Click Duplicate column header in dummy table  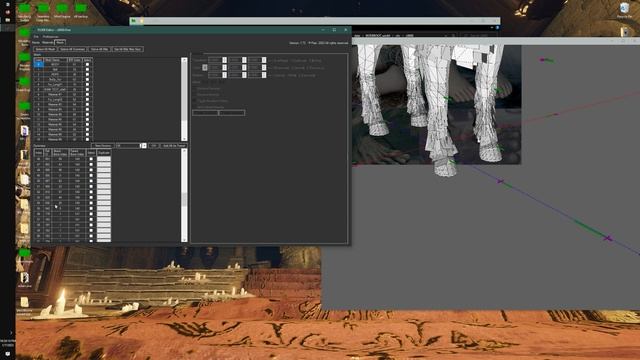pyautogui.click(x=104, y=153)
